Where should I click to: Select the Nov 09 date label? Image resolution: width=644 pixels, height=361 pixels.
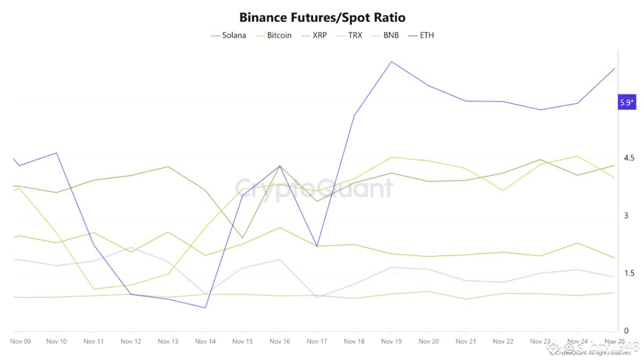point(19,341)
